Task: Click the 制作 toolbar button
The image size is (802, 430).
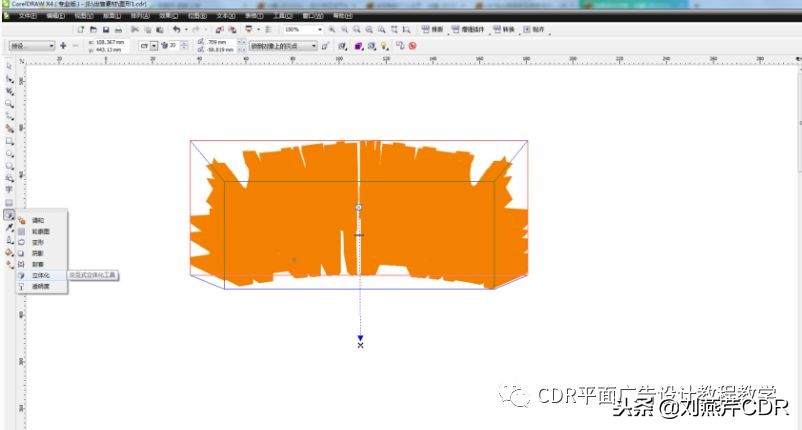Action: (533, 30)
